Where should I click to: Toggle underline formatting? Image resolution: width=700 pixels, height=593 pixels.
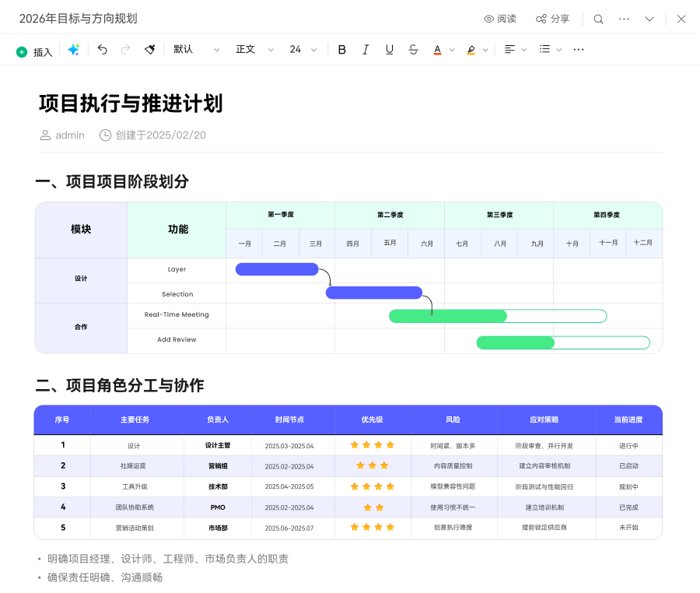pos(390,50)
